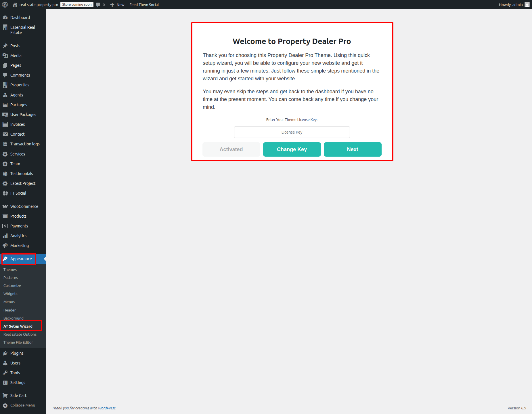The width and height of the screenshot is (532, 414).
Task: Open the New content dropdown
Action: pyautogui.click(x=117, y=5)
